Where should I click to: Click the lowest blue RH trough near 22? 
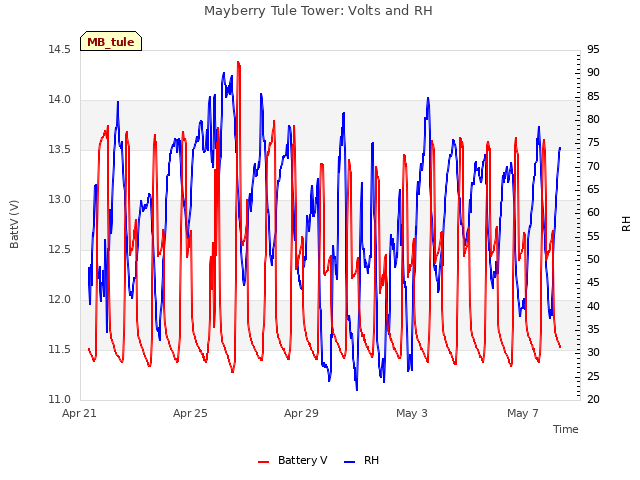coord(357,390)
